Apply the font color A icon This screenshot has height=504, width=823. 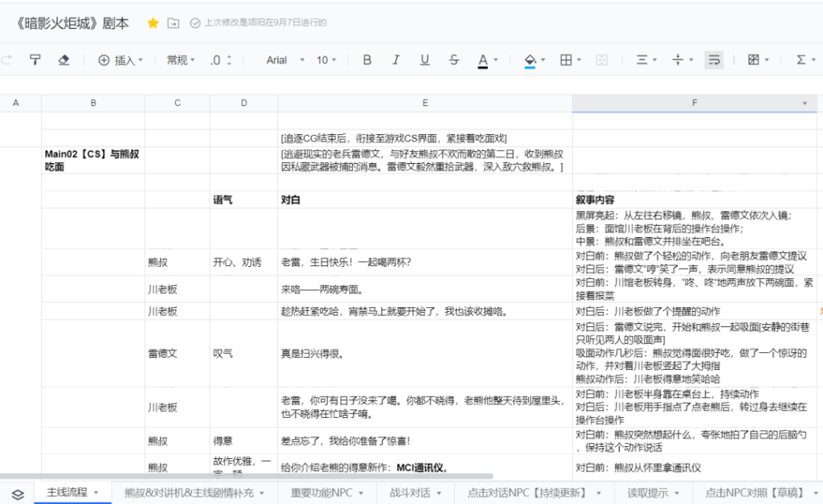pos(482,60)
